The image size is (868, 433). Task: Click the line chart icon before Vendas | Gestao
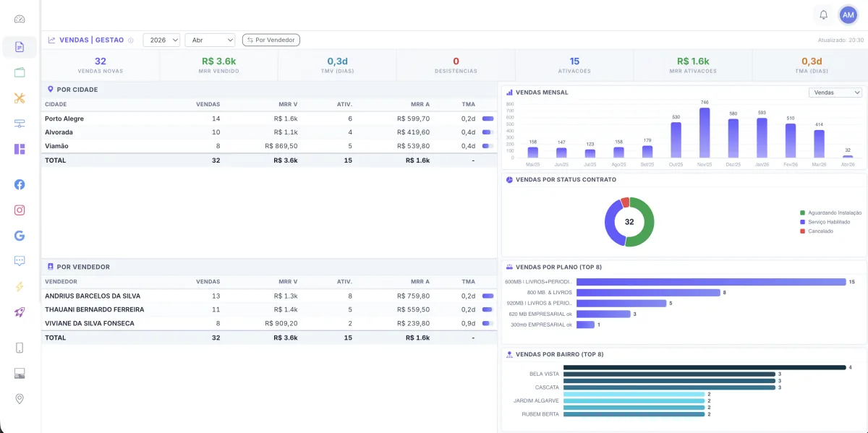pyautogui.click(x=51, y=40)
